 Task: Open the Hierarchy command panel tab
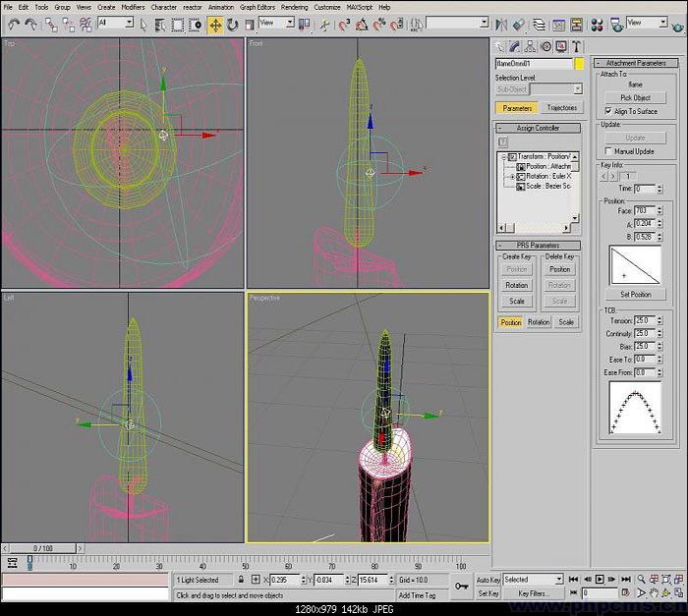530,46
